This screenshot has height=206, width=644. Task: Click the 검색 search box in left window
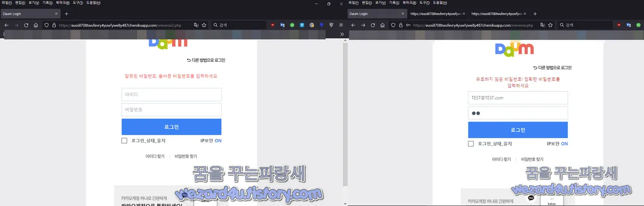(x=237, y=25)
